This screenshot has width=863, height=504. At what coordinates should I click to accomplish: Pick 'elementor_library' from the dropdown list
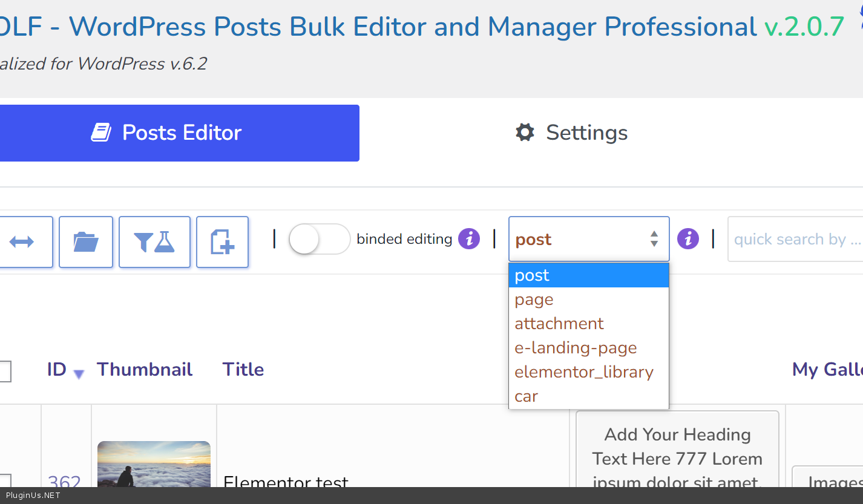click(583, 372)
